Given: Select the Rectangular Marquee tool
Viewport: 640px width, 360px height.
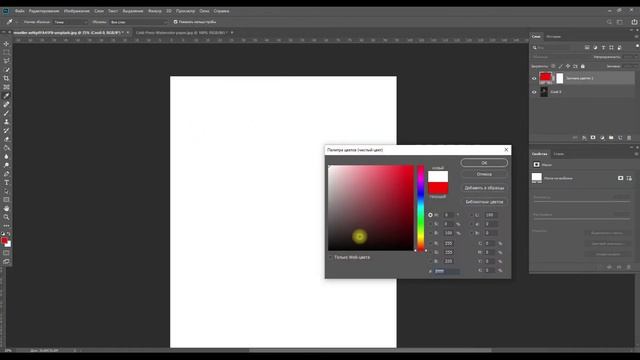Looking at the screenshot, I should pyautogui.click(x=6, y=52).
